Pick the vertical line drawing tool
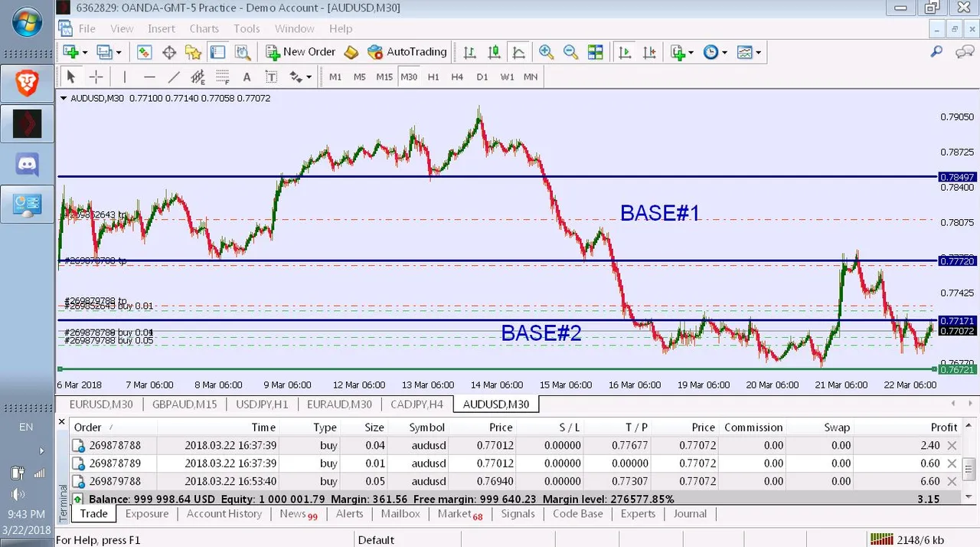 [124, 77]
